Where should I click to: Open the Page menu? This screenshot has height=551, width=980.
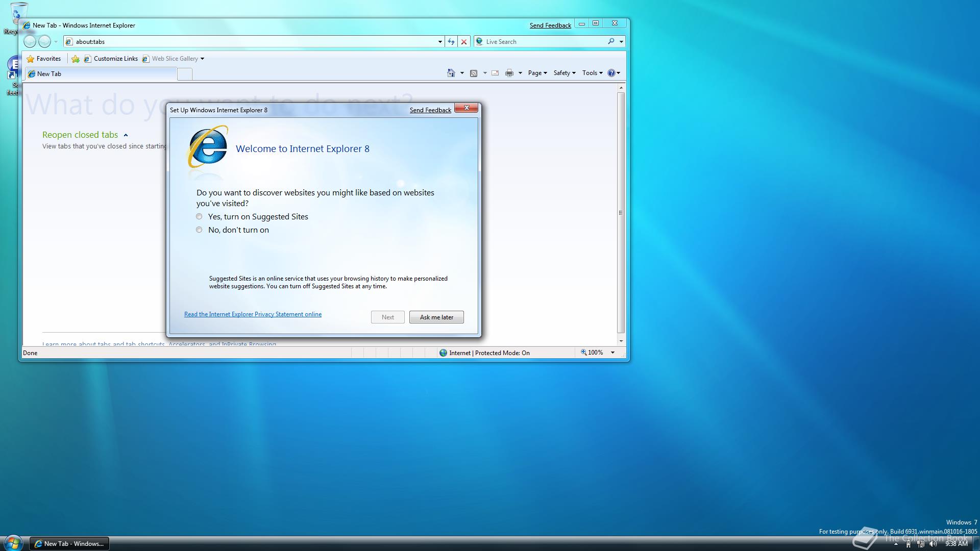(x=537, y=73)
